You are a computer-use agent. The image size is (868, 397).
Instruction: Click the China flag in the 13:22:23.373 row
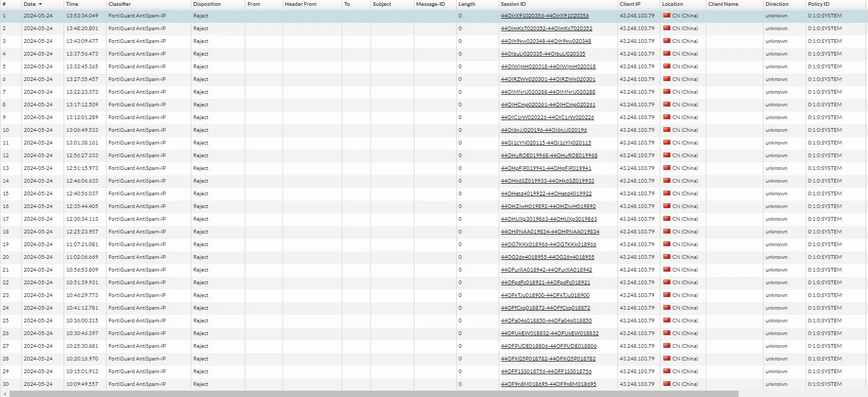pyautogui.click(x=667, y=92)
